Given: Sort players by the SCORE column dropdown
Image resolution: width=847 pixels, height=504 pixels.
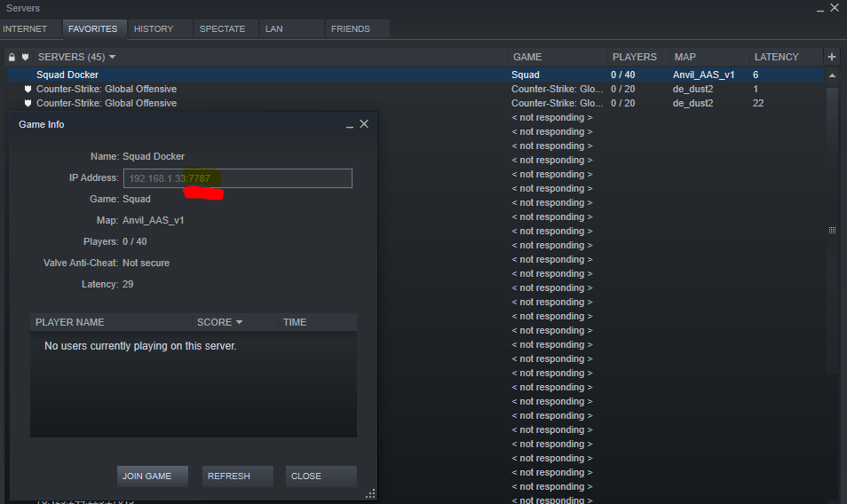Looking at the screenshot, I should [x=235, y=323].
